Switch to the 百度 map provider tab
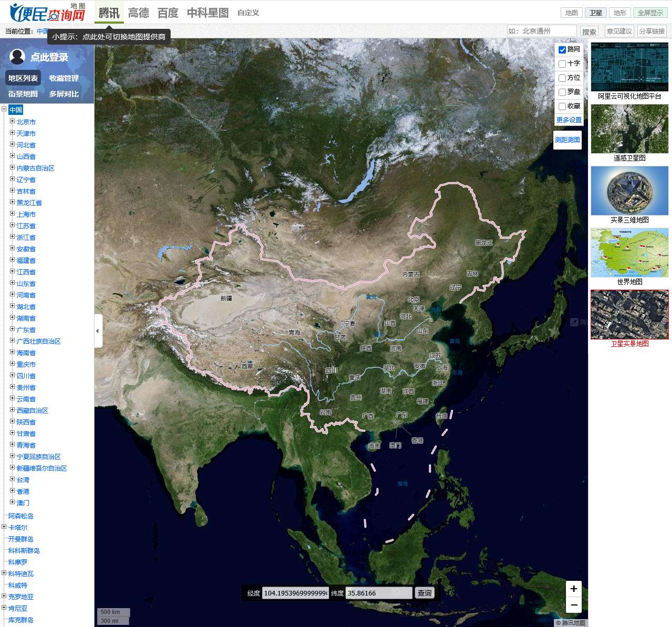This screenshot has width=672, height=627. pyautogui.click(x=168, y=13)
